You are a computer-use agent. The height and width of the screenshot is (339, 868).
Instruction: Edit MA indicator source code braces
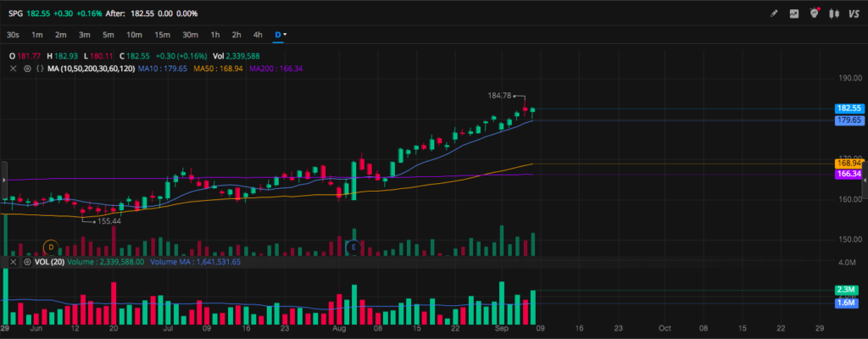(40, 68)
